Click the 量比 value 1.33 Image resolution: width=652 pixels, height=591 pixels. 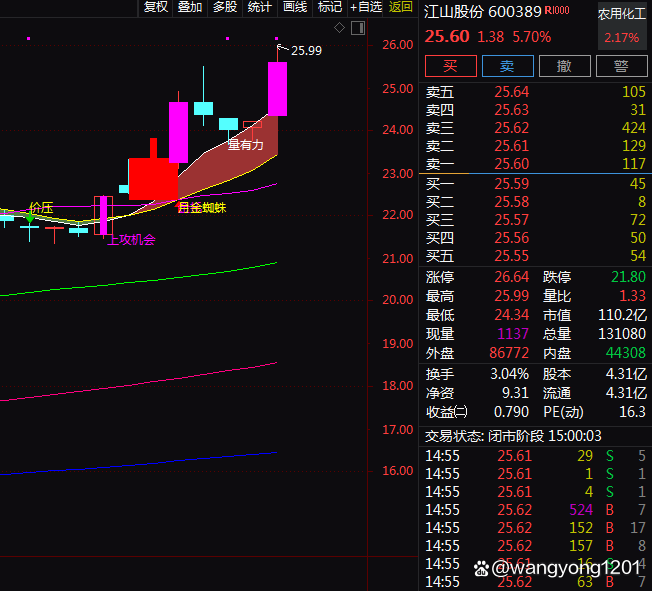coord(632,296)
